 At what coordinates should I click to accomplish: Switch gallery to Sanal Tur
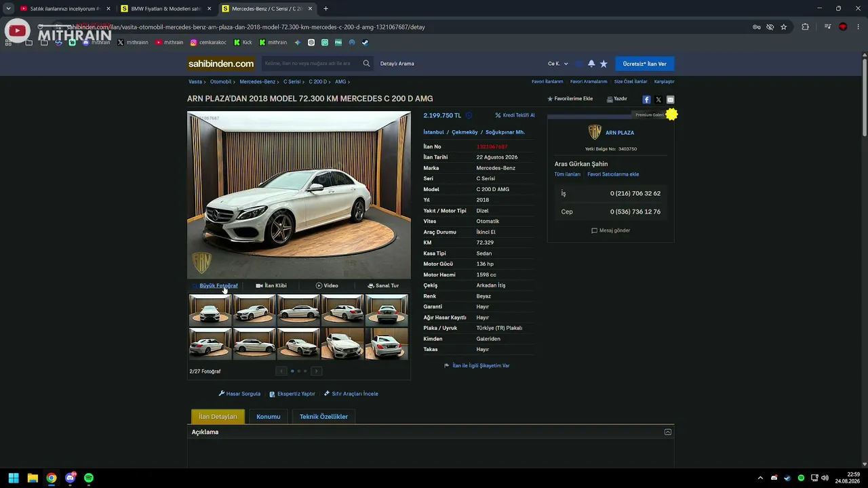pos(383,286)
